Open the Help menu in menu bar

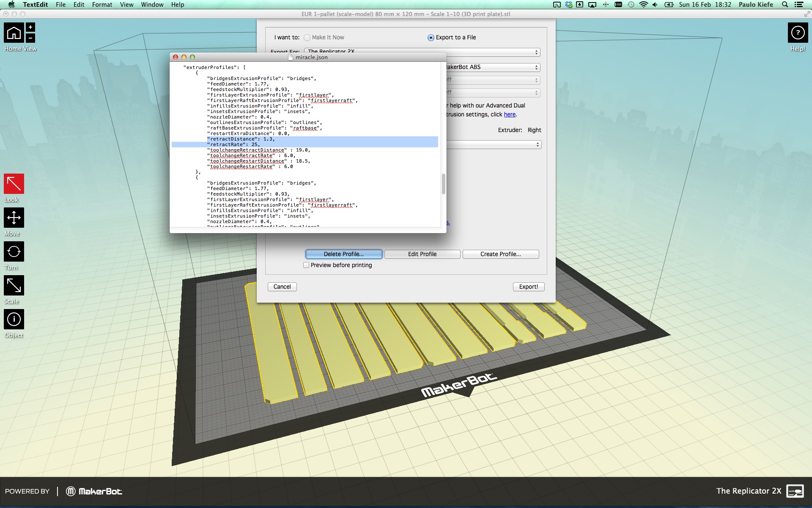click(178, 5)
